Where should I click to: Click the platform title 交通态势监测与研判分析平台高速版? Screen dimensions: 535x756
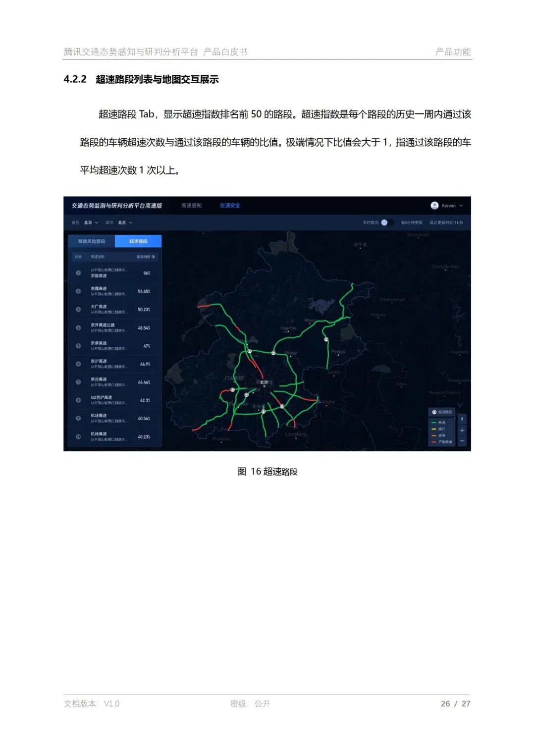117,206
